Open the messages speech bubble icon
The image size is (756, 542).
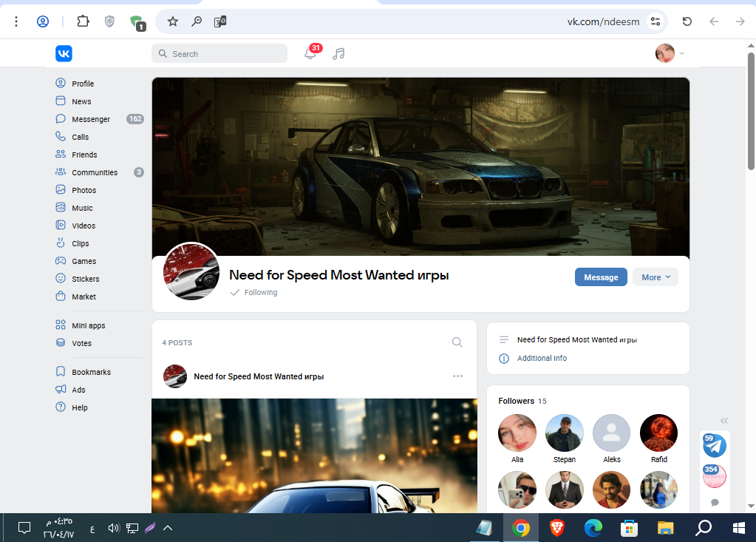pos(715,503)
